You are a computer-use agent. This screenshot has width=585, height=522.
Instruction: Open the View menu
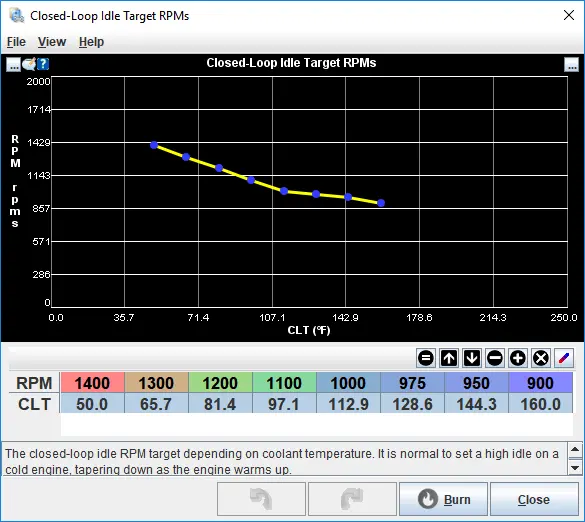(x=52, y=42)
